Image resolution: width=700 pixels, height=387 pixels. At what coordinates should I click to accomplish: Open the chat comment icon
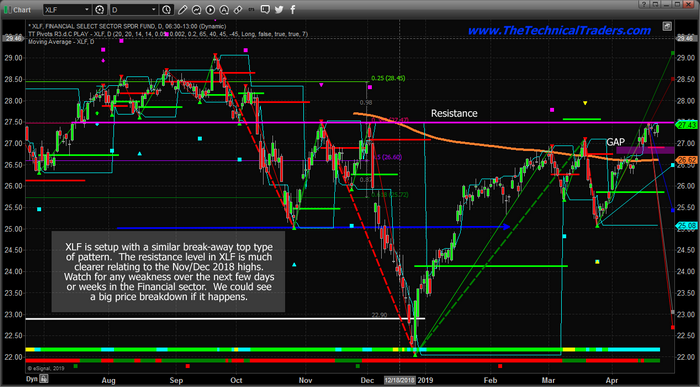265,9
